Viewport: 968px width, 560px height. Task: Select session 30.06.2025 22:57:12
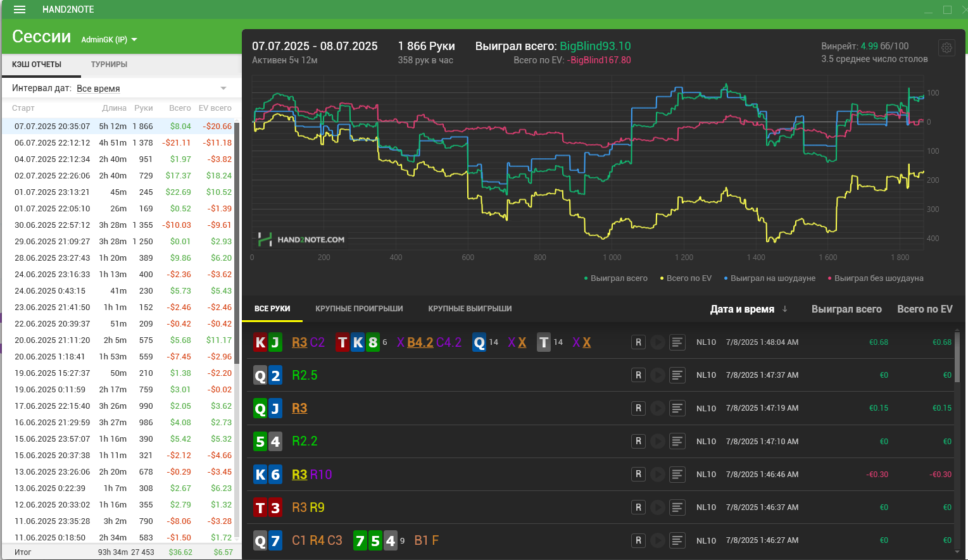click(x=118, y=225)
